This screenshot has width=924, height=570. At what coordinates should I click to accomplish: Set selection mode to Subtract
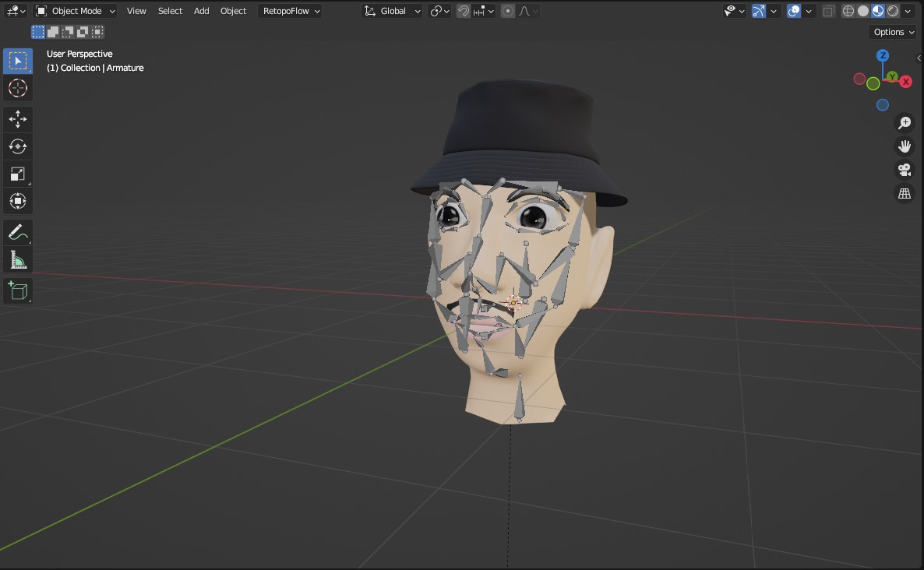(68, 32)
